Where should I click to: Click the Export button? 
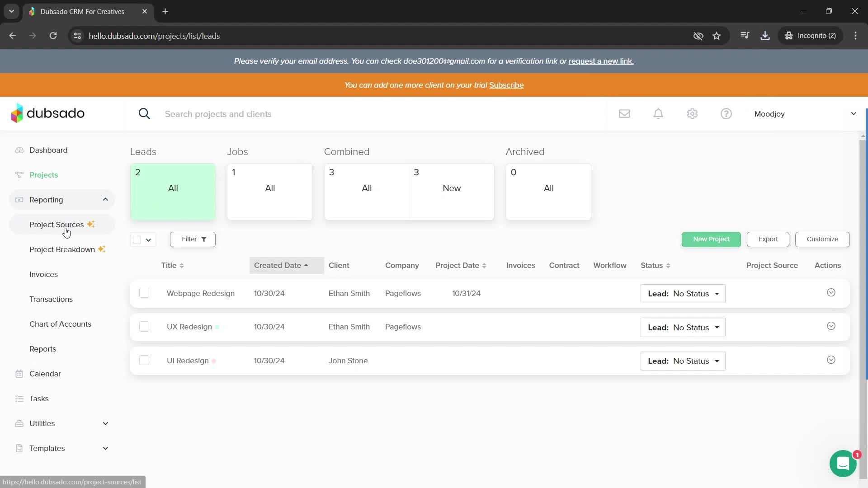[x=768, y=239]
